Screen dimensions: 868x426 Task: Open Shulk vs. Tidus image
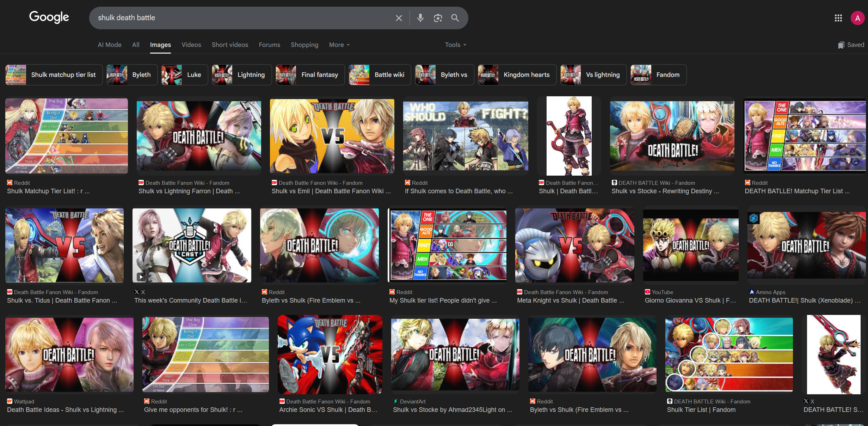click(64, 245)
